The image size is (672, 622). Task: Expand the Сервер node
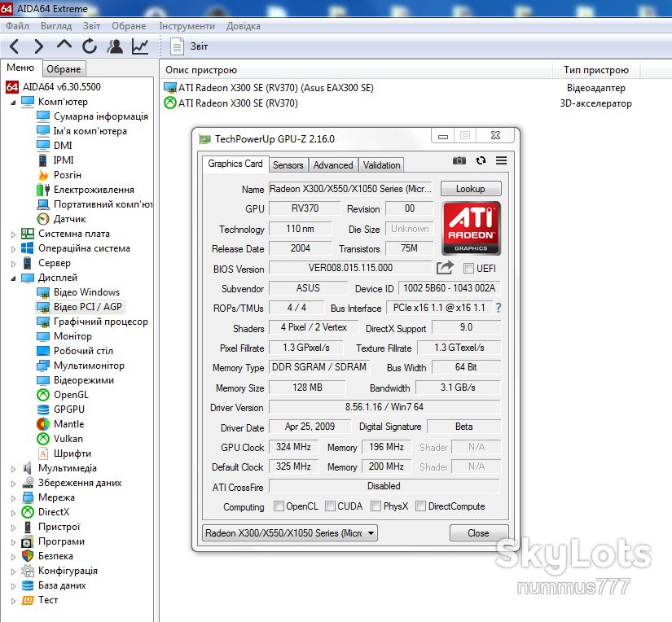tap(13, 264)
